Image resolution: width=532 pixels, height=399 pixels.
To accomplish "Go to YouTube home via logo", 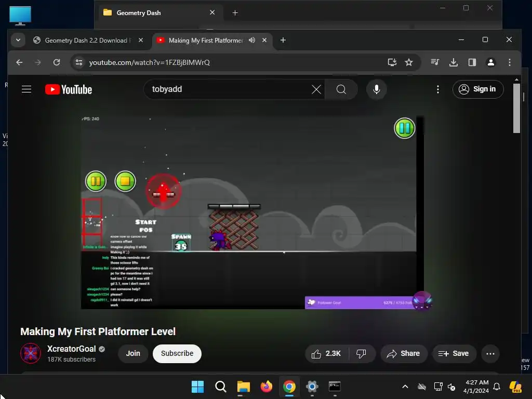I will point(69,89).
